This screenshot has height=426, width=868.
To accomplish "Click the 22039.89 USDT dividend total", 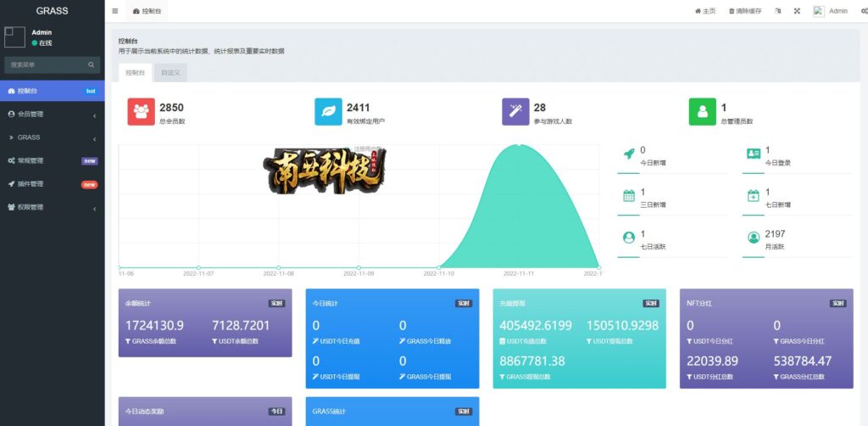I will pyautogui.click(x=712, y=362).
